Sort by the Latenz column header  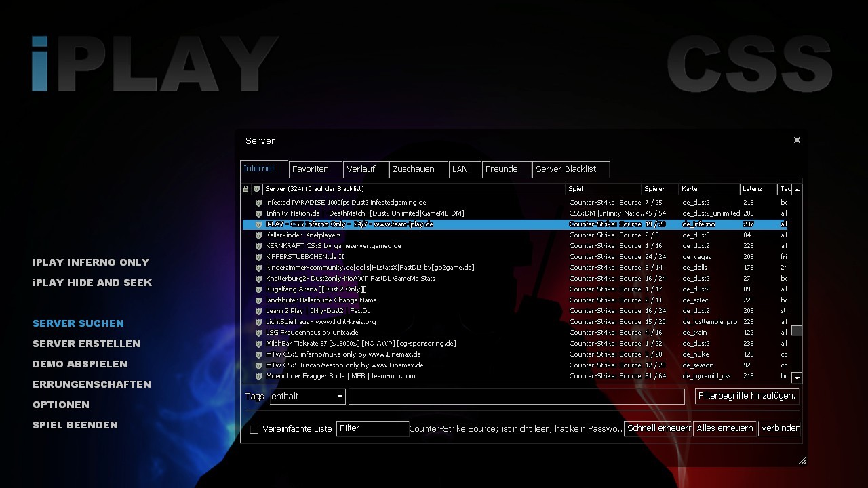(758, 189)
